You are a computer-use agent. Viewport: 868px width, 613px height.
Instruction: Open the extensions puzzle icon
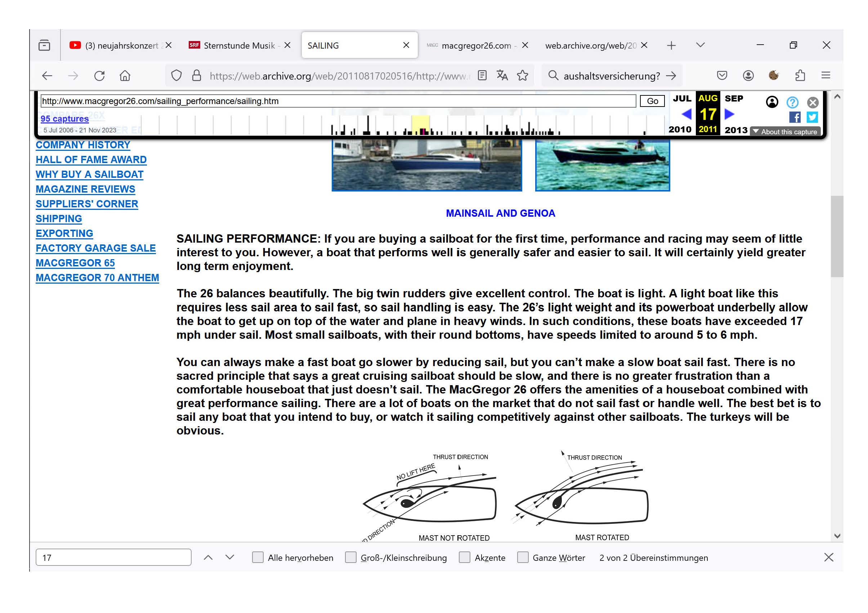point(800,76)
